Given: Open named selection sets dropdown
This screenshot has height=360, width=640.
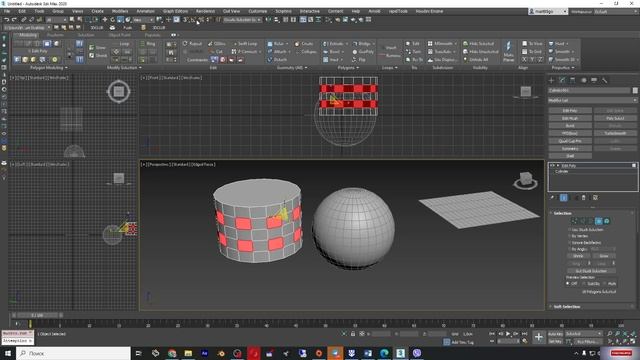Looking at the screenshot, I should (x=242, y=20).
